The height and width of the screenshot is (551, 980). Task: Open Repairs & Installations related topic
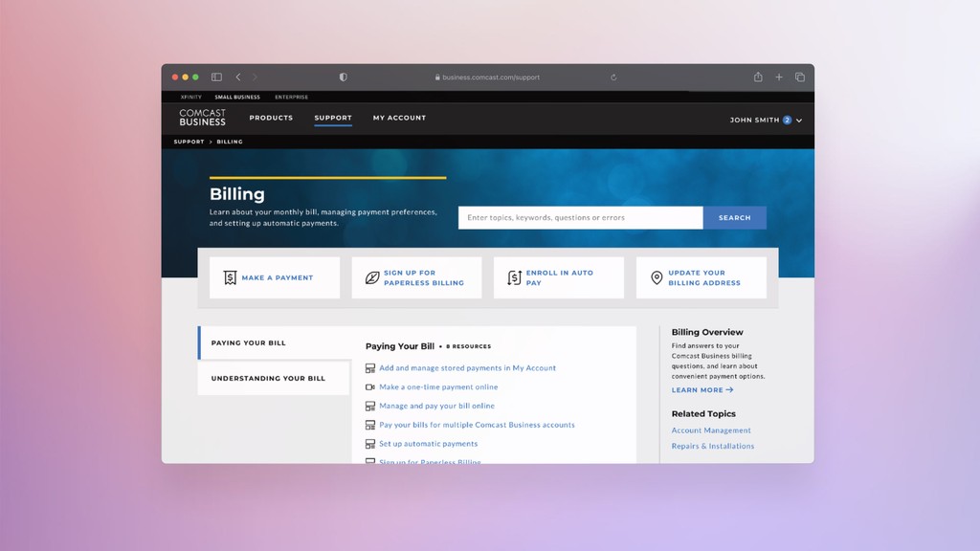click(x=712, y=446)
